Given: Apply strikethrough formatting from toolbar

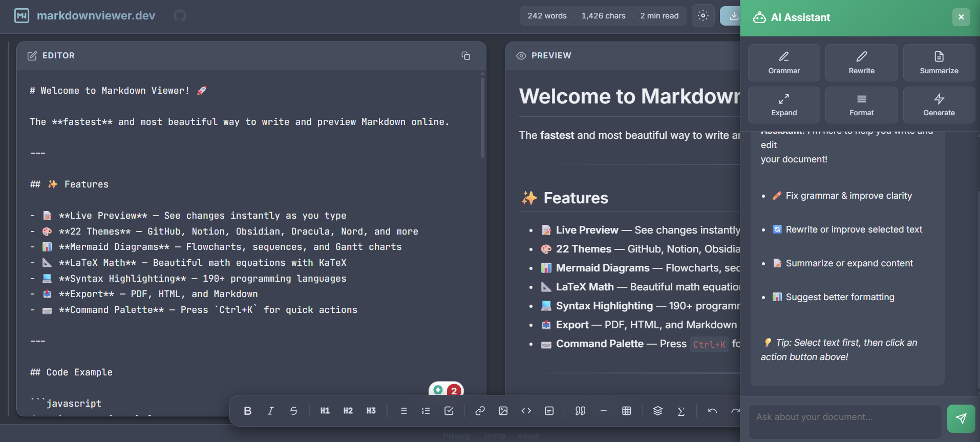Looking at the screenshot, I should point(293,411).
